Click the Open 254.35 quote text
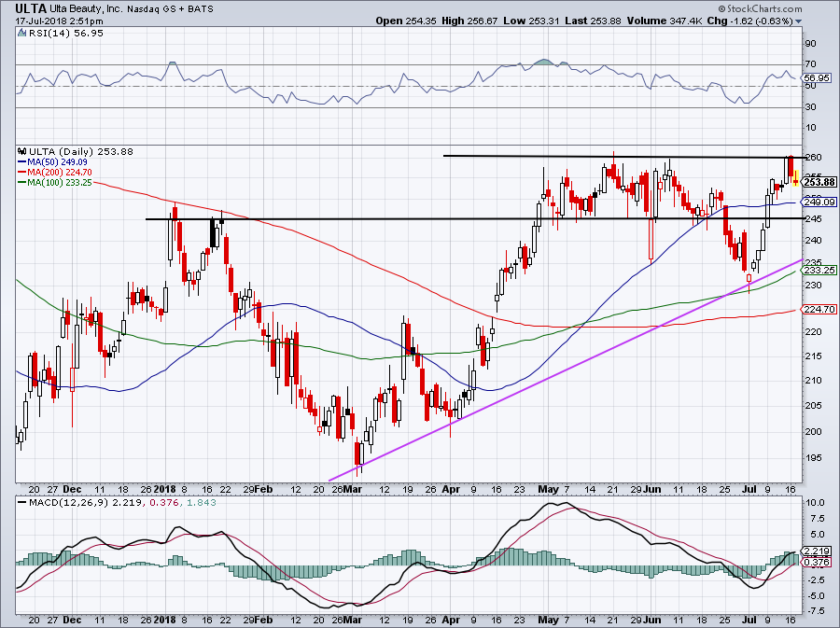This screenshot has height=628, width=840. (x=406, y=21)
